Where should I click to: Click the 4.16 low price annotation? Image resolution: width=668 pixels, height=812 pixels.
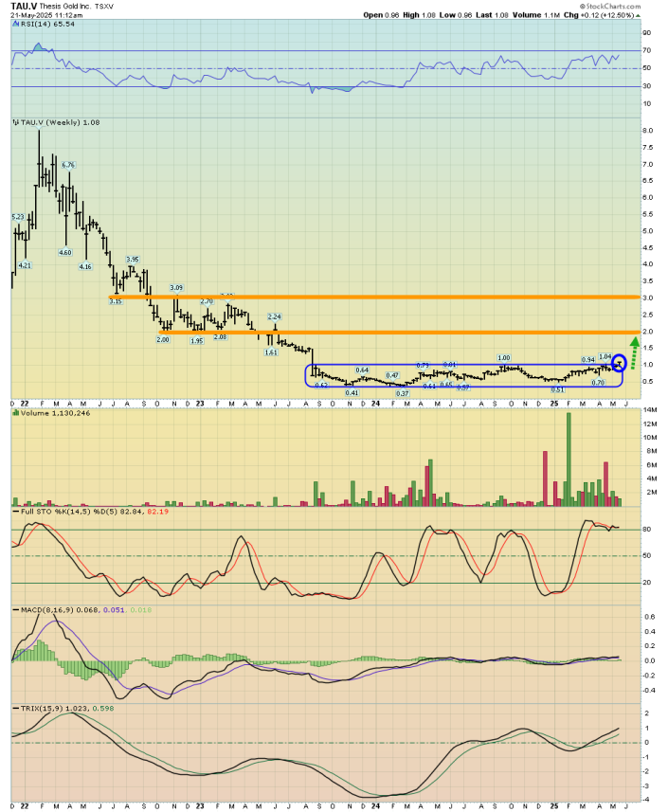pyautogui.click(x=85, y=266)
